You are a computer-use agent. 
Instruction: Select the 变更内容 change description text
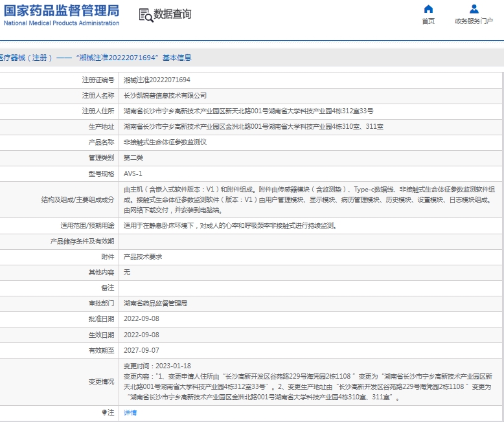[x=308, y=386]
